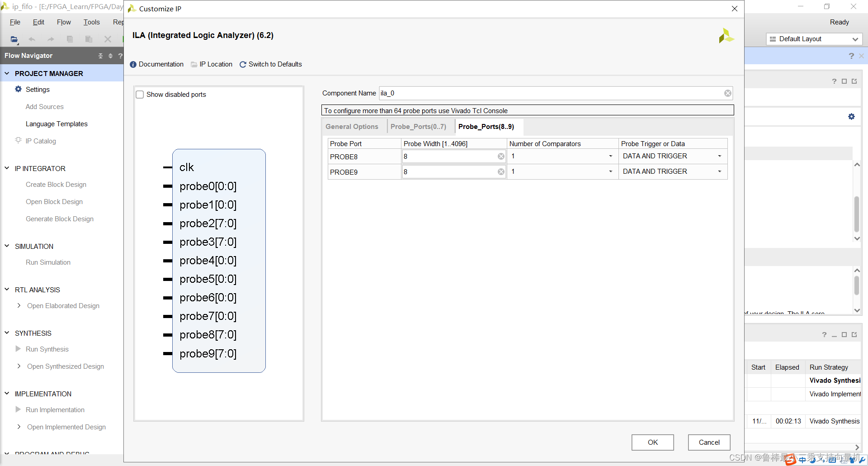Open PROBE9 Probe Trigger or Data dropdown
This screenshot has height=466, width=868.
(720, 171)
